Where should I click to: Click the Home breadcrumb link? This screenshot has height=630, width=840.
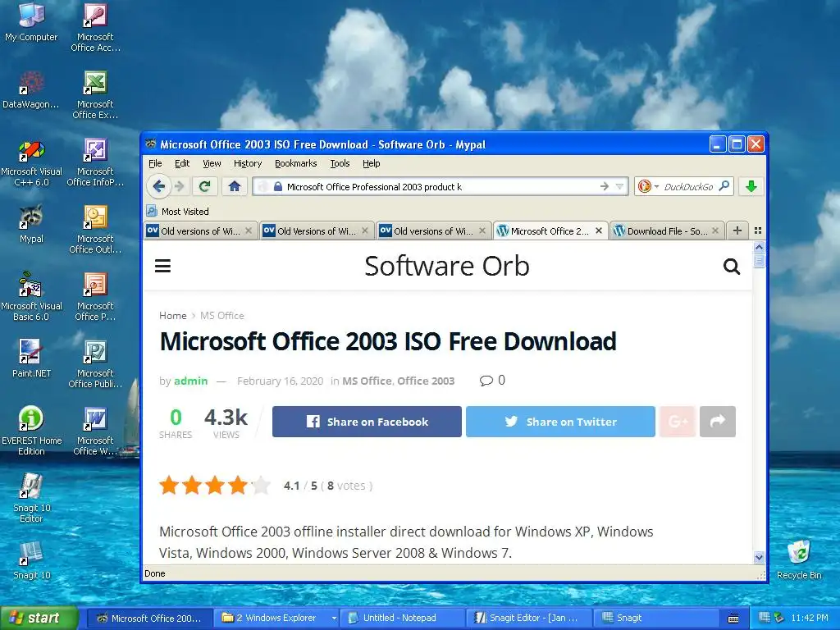point(172,316)
